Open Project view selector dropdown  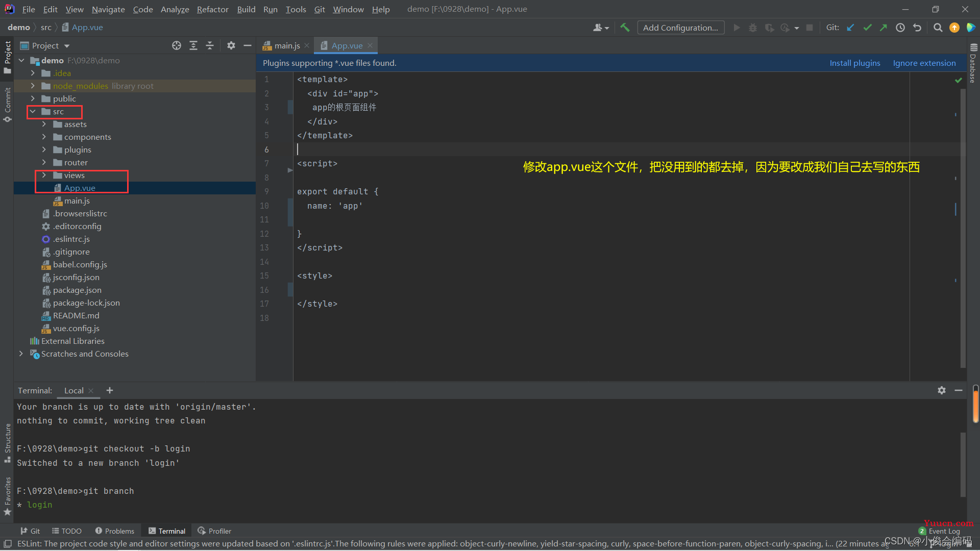click(x=45, y=45)
